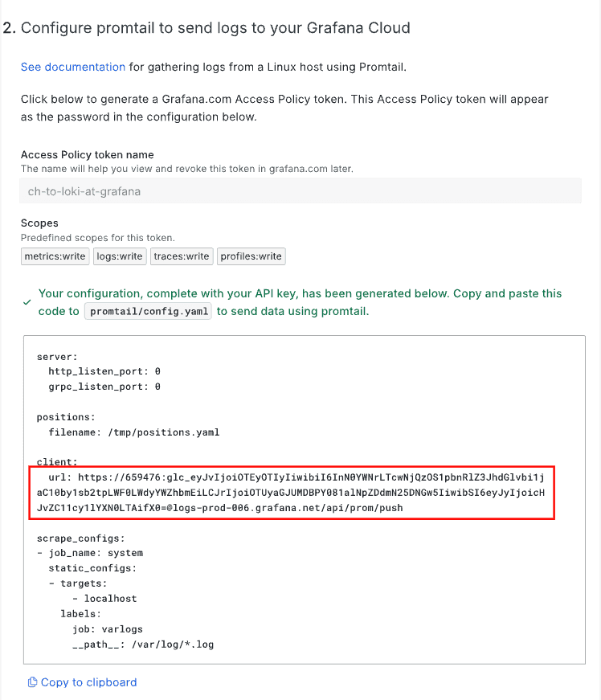Click the Access Policy token name field

(x=300, y=191)
